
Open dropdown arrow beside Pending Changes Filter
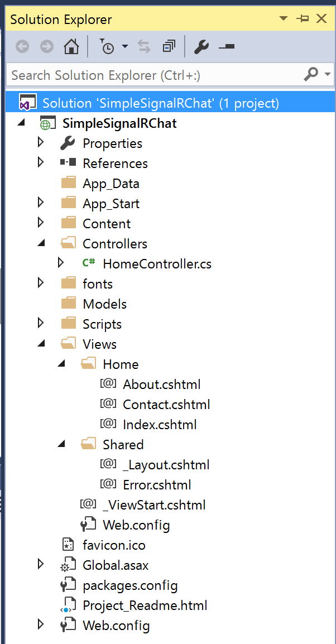[125, 46]
